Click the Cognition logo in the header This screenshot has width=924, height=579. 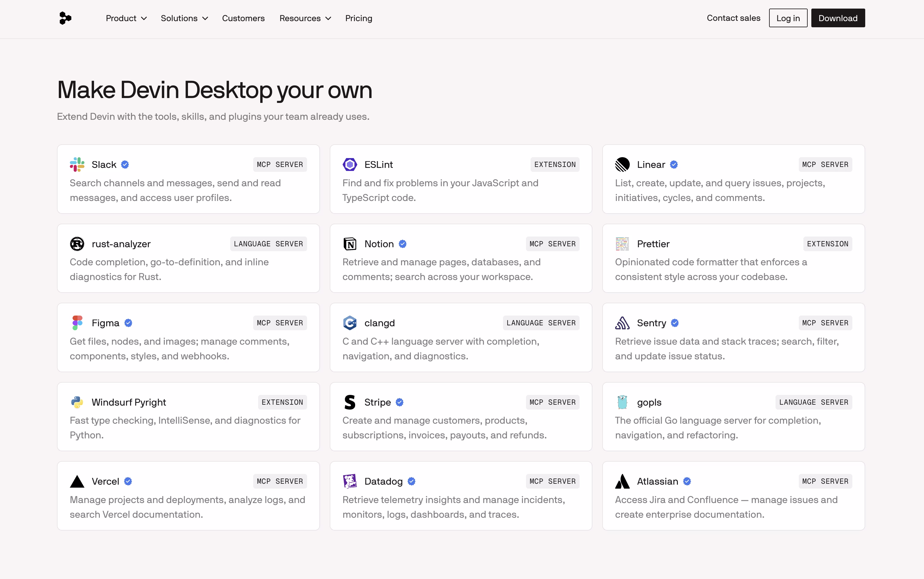point(66,18)
